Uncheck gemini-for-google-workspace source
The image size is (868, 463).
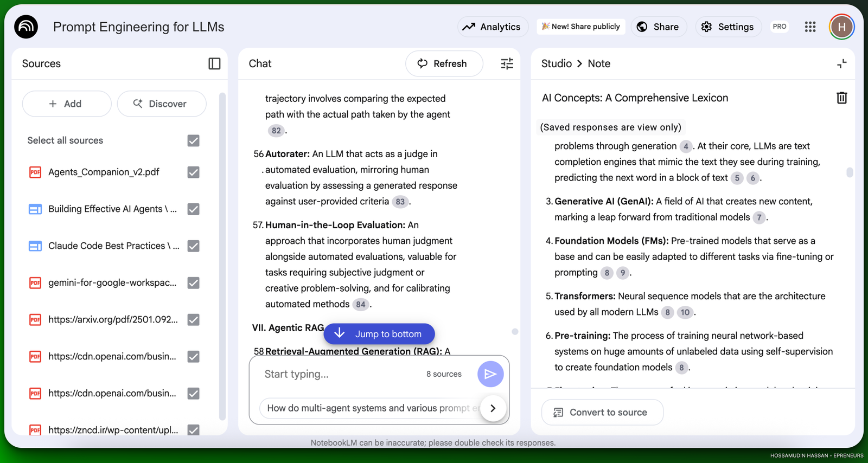click(193, 282)
